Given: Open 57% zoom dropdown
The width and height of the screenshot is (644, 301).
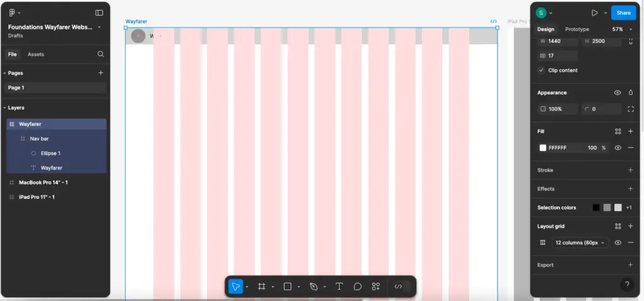Looking at the screenshot, I should point(623,29).
